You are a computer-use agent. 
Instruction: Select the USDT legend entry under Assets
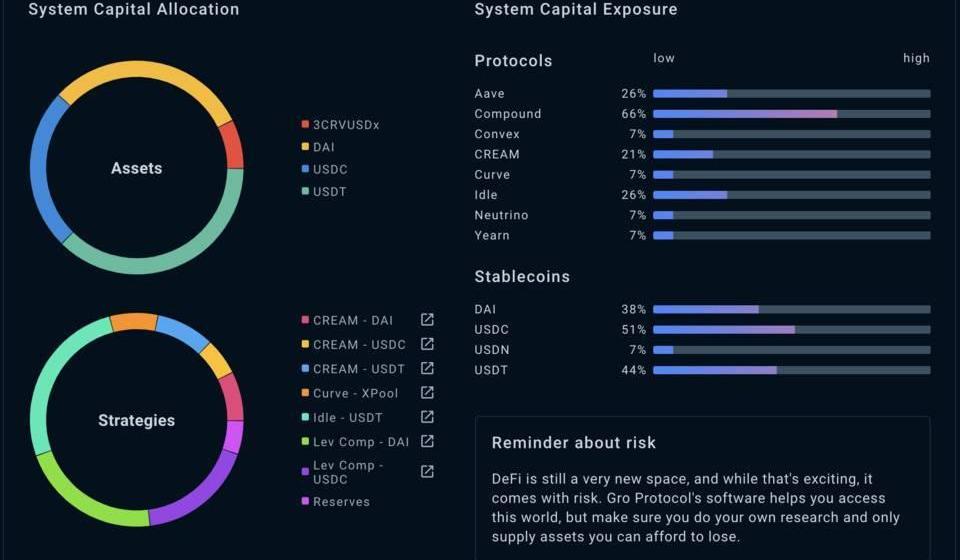pyautogui.click(x=329, y=192)
